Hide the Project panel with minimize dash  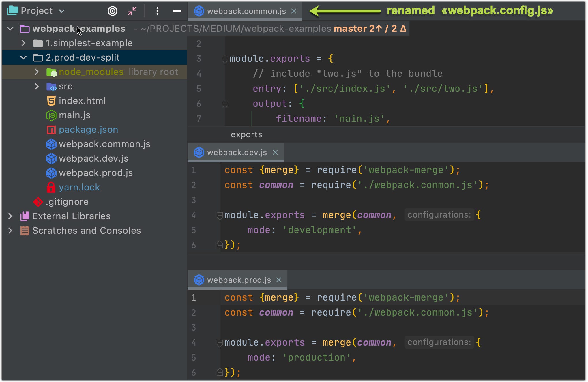(x=177, y=11)
